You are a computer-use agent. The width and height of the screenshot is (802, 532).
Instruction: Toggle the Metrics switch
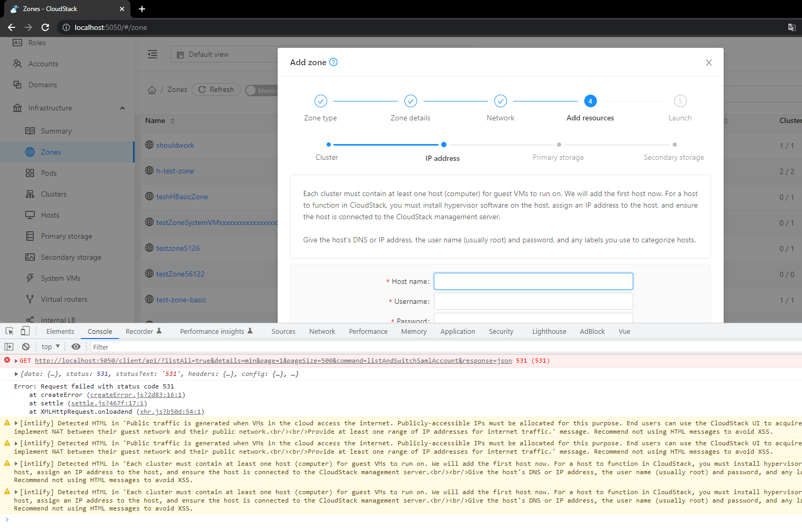coord(261,90)
